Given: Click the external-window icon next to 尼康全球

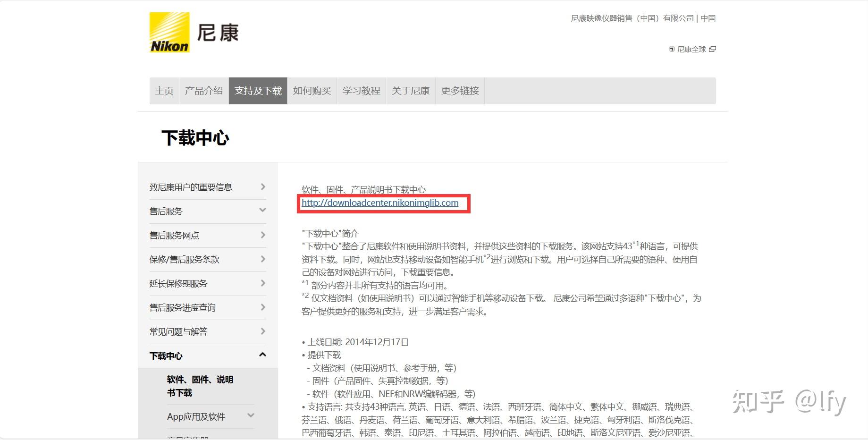Looking at the screenshot, I should [713, 49].
